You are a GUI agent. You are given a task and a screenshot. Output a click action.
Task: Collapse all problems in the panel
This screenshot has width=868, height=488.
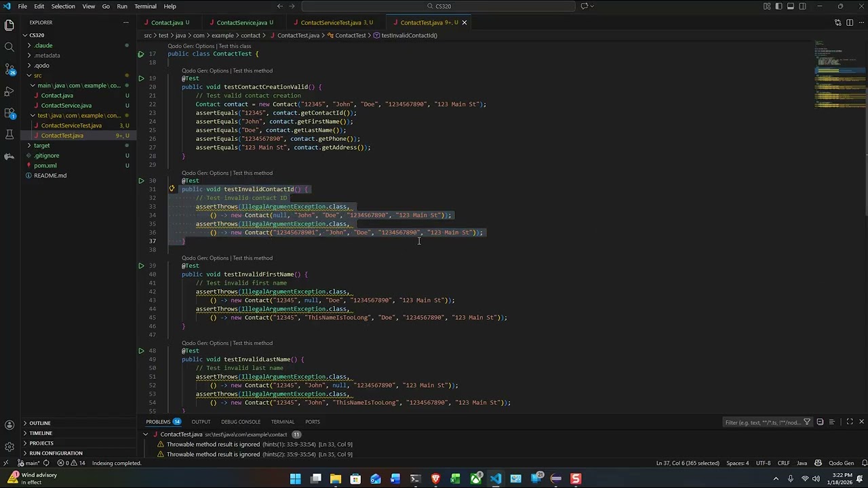[820, 422]
